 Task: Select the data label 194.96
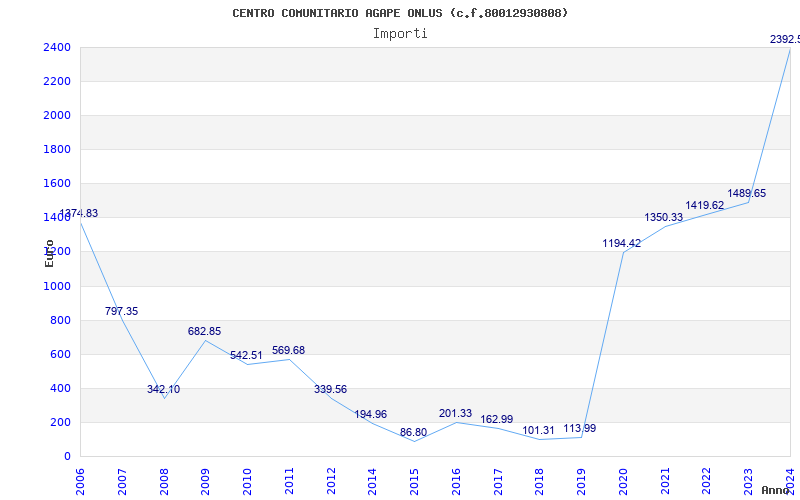pyautogui.click(x=371, y=414)
